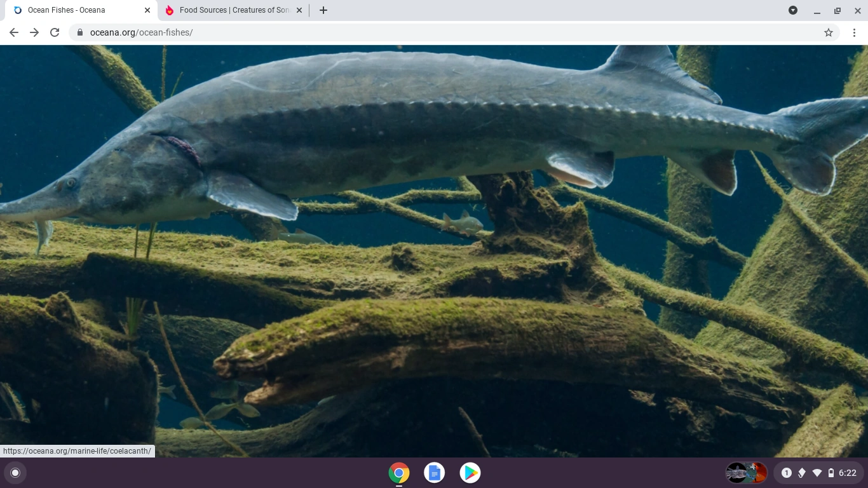Screen dimensions: 868x488
Task: Click the notification counter badge
Action: tap(786, 473)
